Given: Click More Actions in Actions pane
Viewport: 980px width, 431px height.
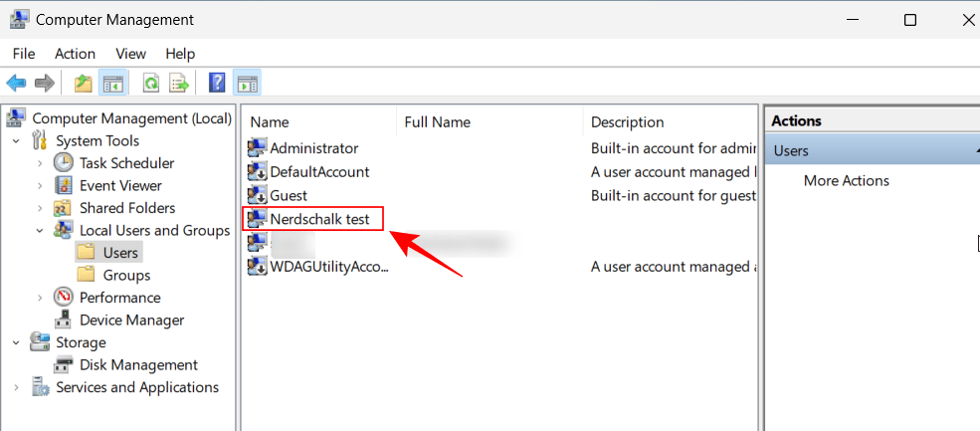Looking at the screenshot, I should point(846,181).
